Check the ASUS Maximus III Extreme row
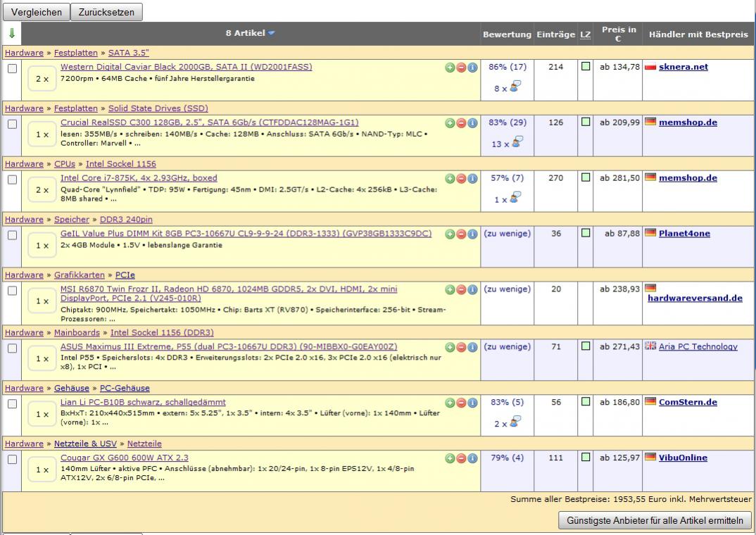 [x=12, y=348]
